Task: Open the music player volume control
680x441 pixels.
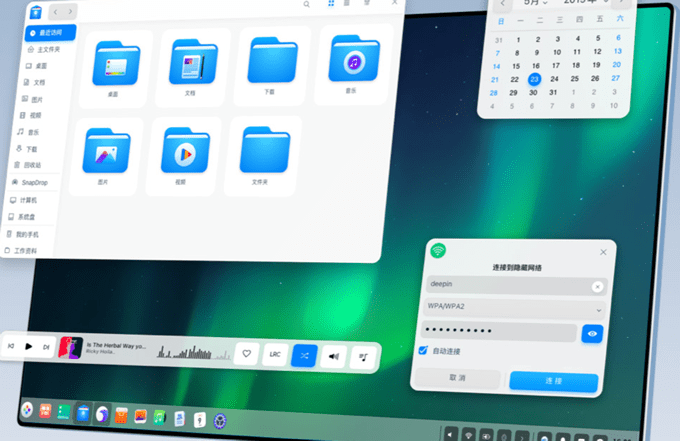Action: click(x=333, y=357)
